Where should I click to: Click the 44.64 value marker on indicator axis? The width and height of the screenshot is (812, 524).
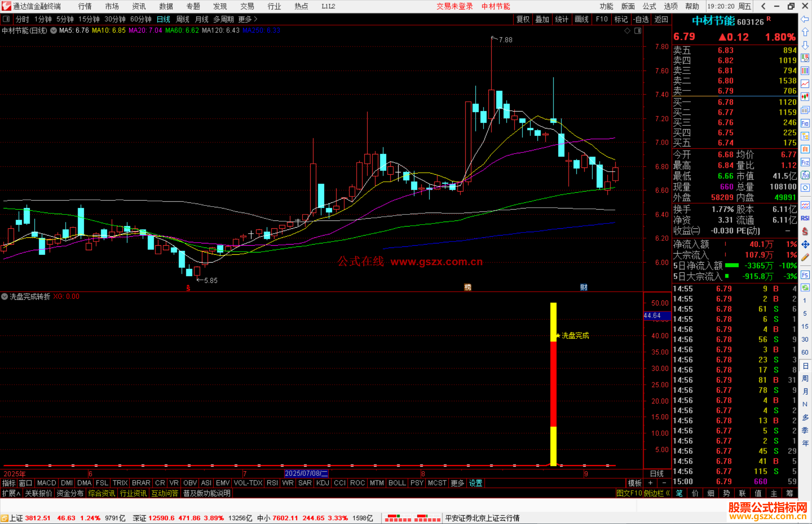pos(656,316)
